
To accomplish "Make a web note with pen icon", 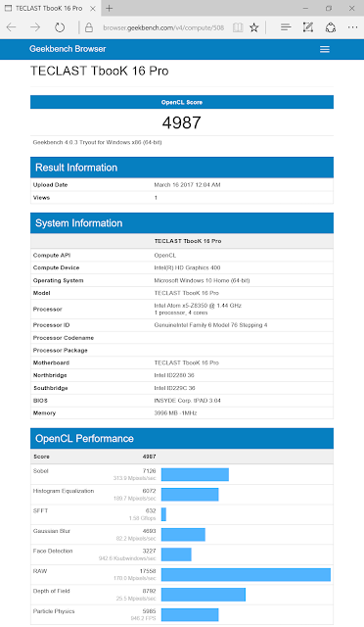I will point(307,27).
